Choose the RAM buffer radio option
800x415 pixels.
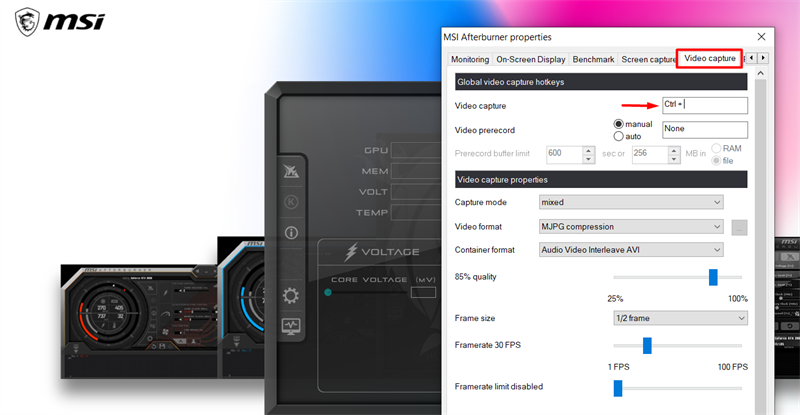coord(716,148)
